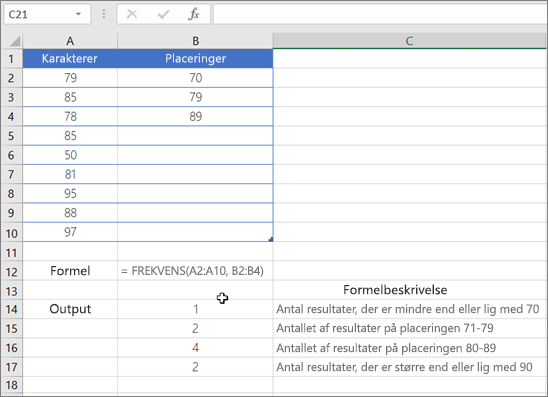Click the Select All corner triangle
The image size is (548, 397).
(x=14, y=42)
